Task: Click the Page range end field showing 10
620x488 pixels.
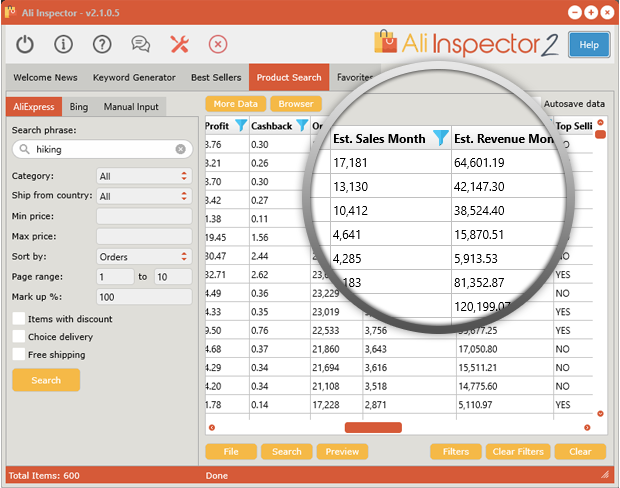Action: pos(173,277)
